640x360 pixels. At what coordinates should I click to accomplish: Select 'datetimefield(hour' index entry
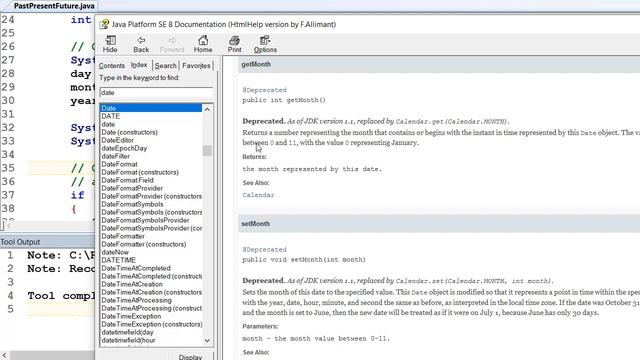[x=128, y=340]
